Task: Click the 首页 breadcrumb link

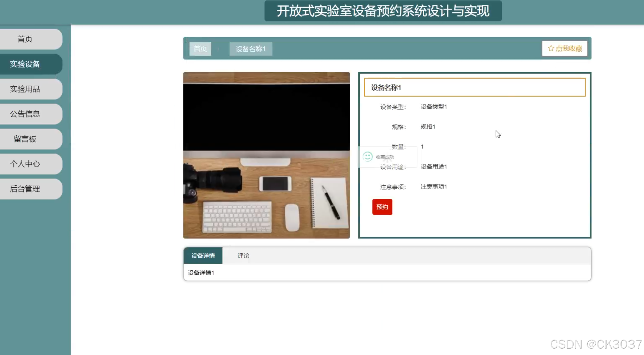Action: (x=200, y=49)
